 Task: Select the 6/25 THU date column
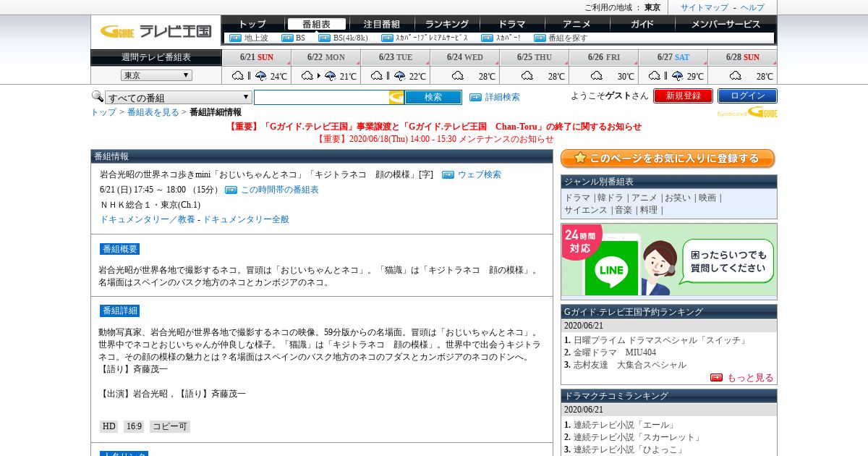pos(534,57)
